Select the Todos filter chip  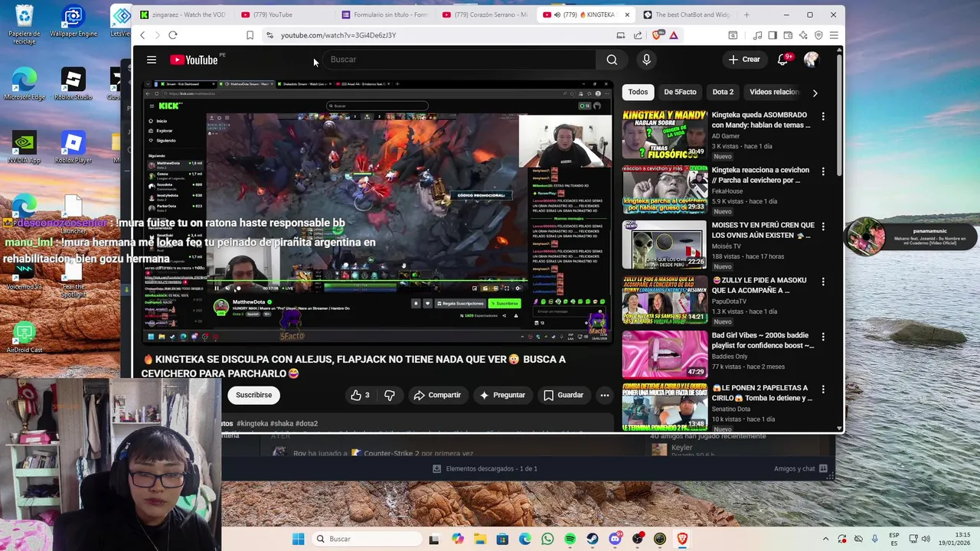pos(638,92)
